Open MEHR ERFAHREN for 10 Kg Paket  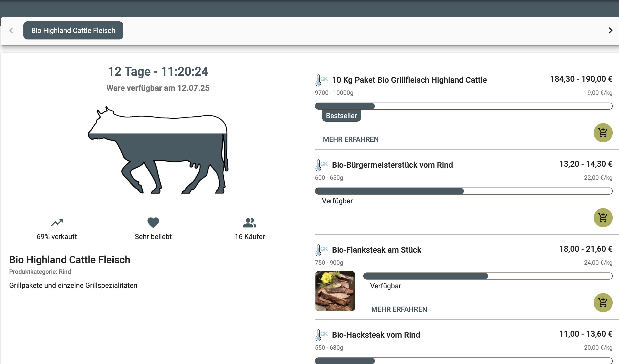coord(351,139)
